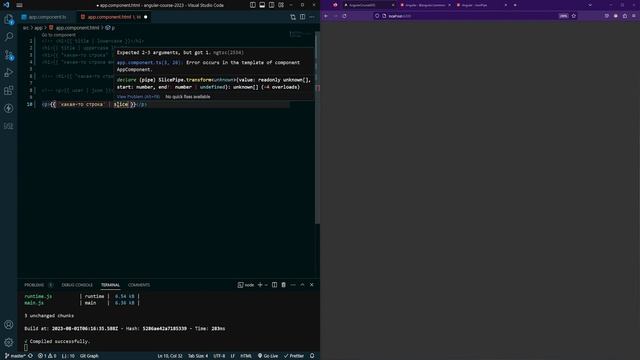Viewport: 640px width, 360px height.
Task: Click the editor vertical scrollbar
Action: [x=317, y=127]
